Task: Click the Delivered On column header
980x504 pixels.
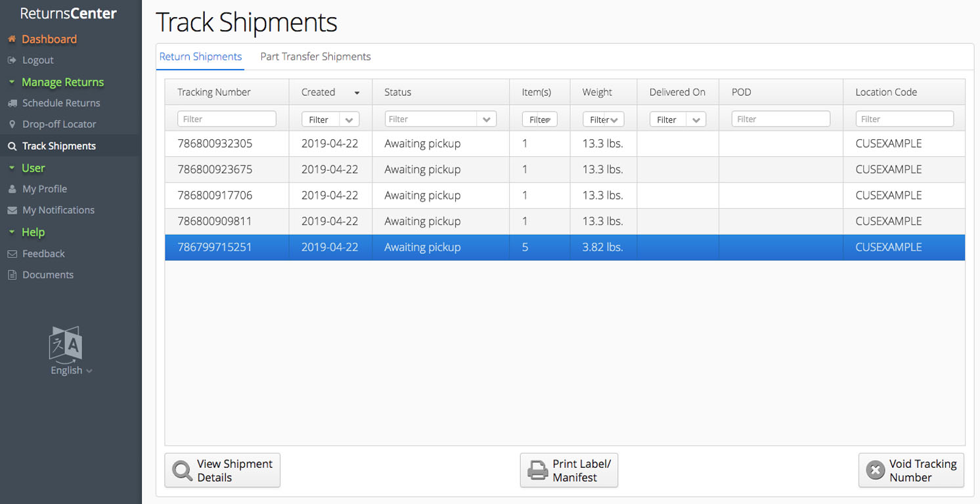Action: [677, 93]
